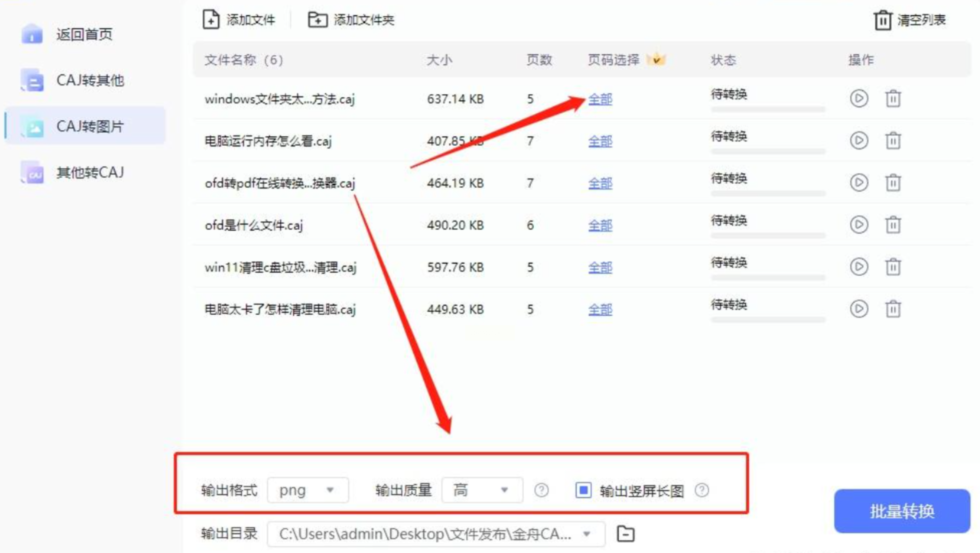Start converting windows文件夹 file with play icon
The height and width of the screenshot is (553, 980).
pyautogui.click(x=858, y=98)
